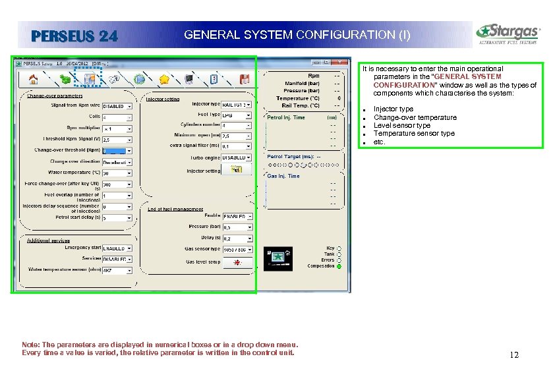Screen dimensions: 555x392
Task: Open the Fuel overlap dropdown
Action: coord(129,196)
